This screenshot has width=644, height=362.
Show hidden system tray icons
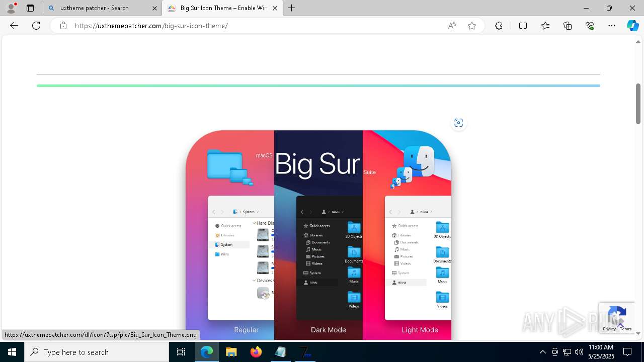(x=542, y=352)
